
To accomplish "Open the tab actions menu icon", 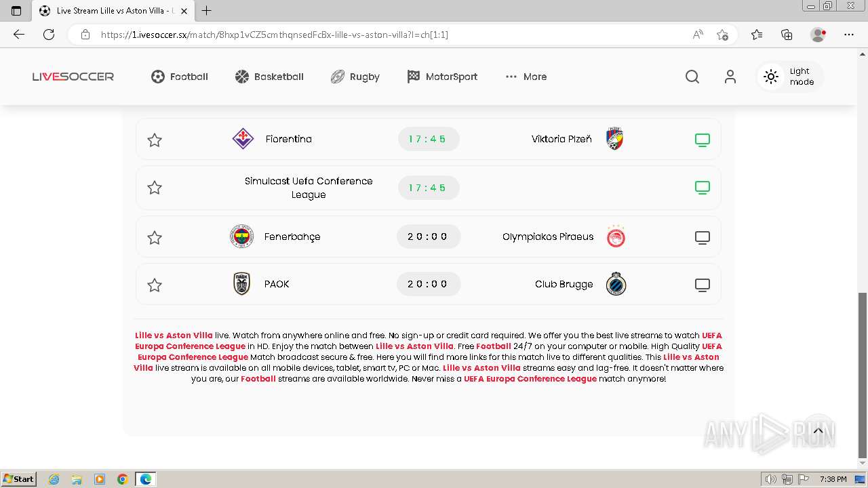I will [16, 11].
